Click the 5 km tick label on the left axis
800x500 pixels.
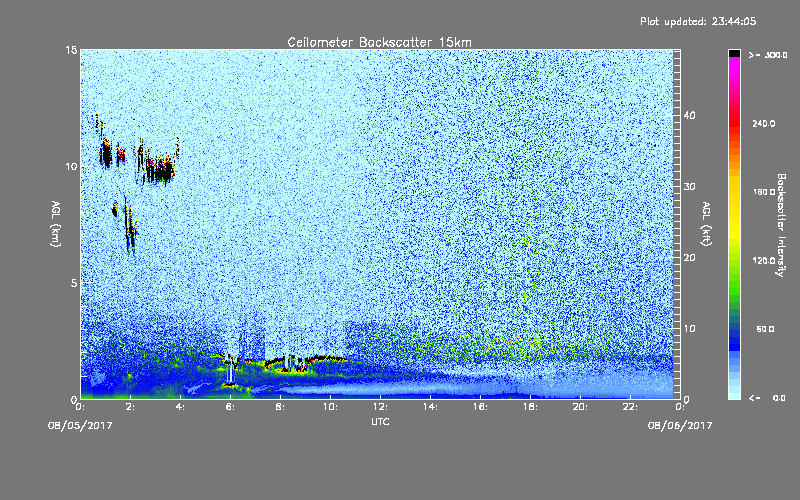(74, 283)
